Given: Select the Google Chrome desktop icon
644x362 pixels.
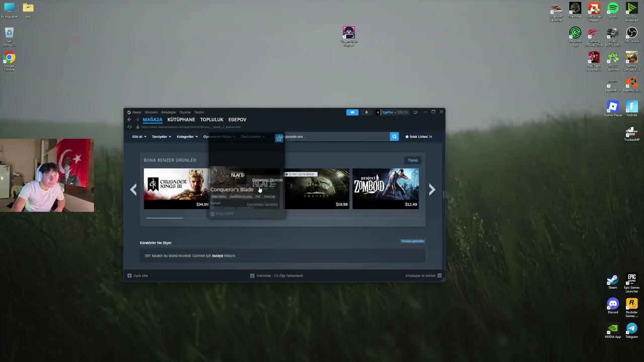Looking at the screenshot, I should pyautogui.click(x=10, y=62).
